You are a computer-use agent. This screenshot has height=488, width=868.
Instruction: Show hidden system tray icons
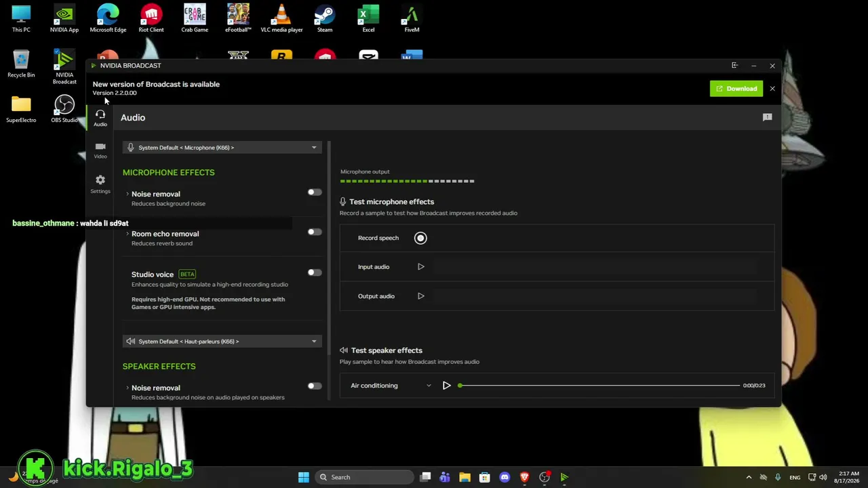749,477
